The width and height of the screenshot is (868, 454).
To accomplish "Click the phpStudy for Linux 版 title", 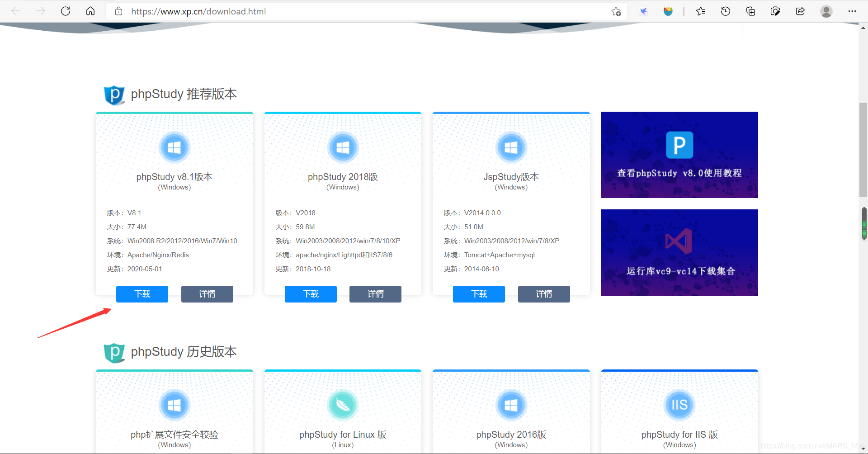I will point(343,435).
